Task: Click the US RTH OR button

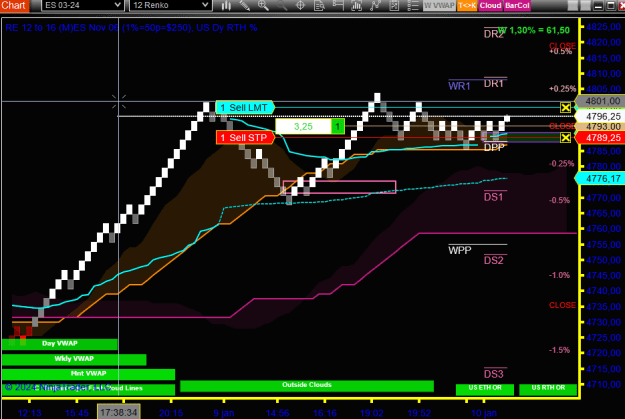Action: point(548,388)
